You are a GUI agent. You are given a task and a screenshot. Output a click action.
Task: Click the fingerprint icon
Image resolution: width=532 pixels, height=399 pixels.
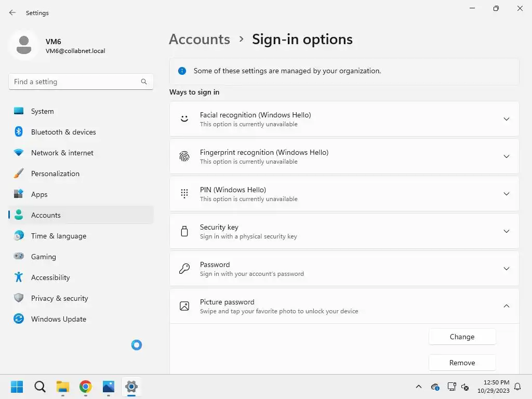tap(184, 156)
